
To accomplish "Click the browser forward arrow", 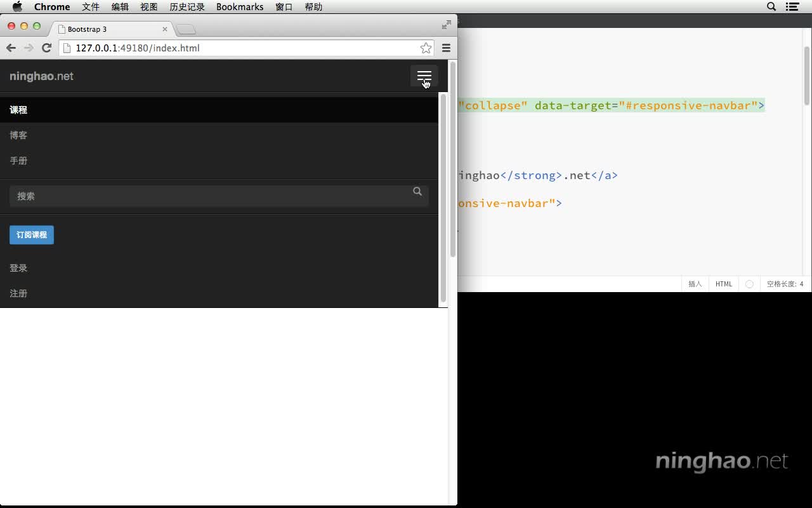I will [x=29, y=48].
